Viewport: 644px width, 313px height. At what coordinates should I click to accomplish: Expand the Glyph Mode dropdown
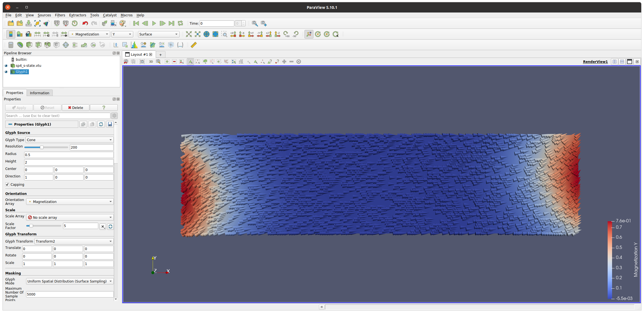point(70,281)
